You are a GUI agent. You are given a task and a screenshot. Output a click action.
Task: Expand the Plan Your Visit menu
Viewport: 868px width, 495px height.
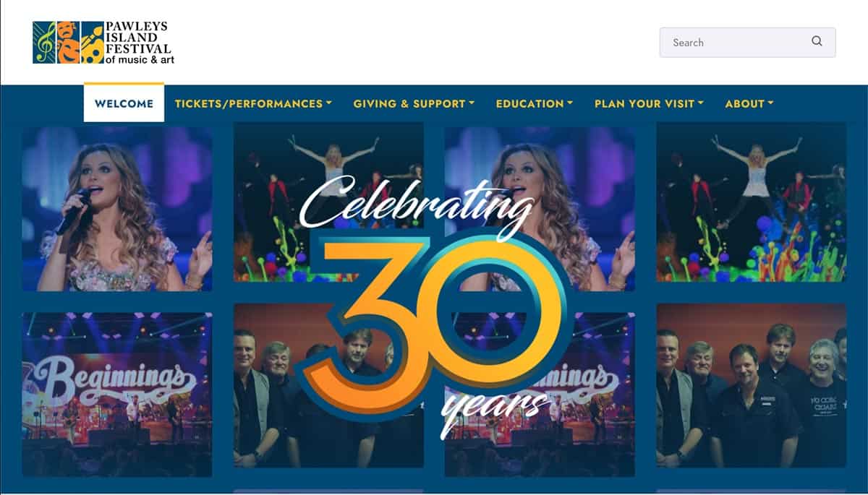pos(649,103)
